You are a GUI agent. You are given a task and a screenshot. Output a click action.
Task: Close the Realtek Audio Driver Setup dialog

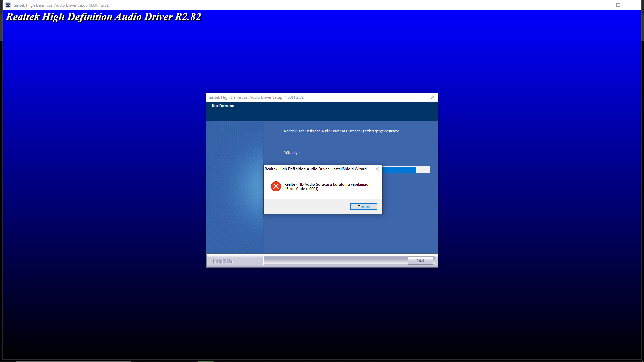pyautogui.click(x=432, y=97)
